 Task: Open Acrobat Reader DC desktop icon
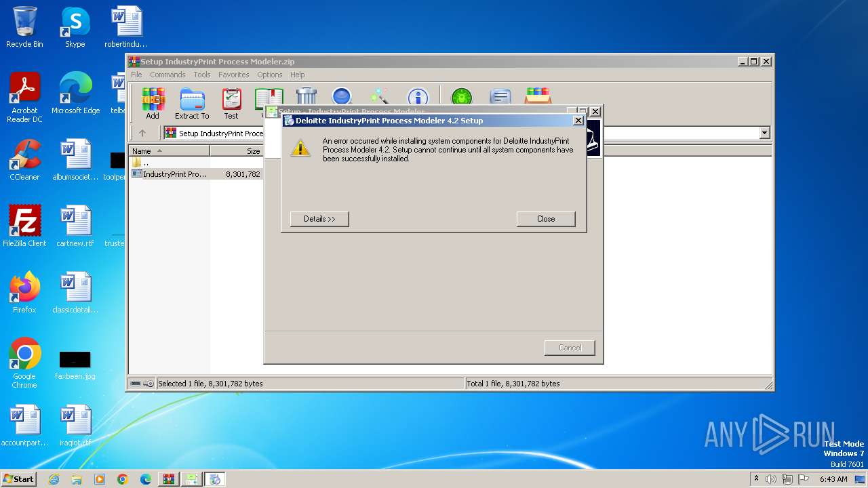tap(24, 98)
